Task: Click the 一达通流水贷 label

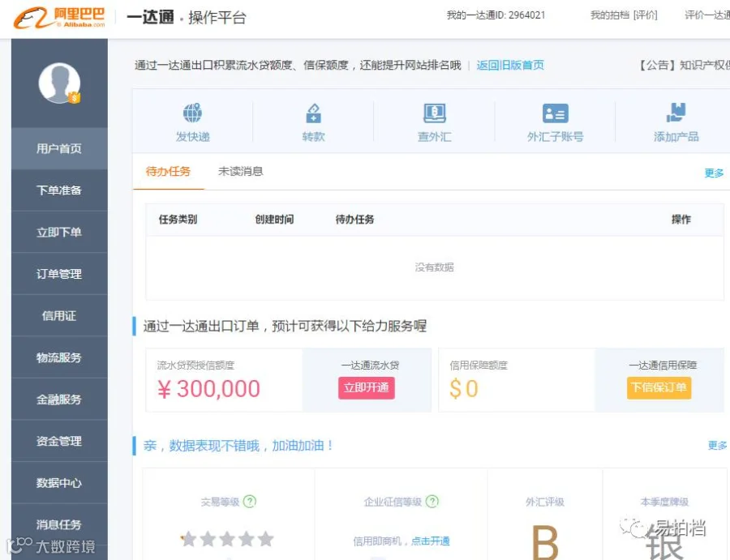Action: (x=370, y=365)
